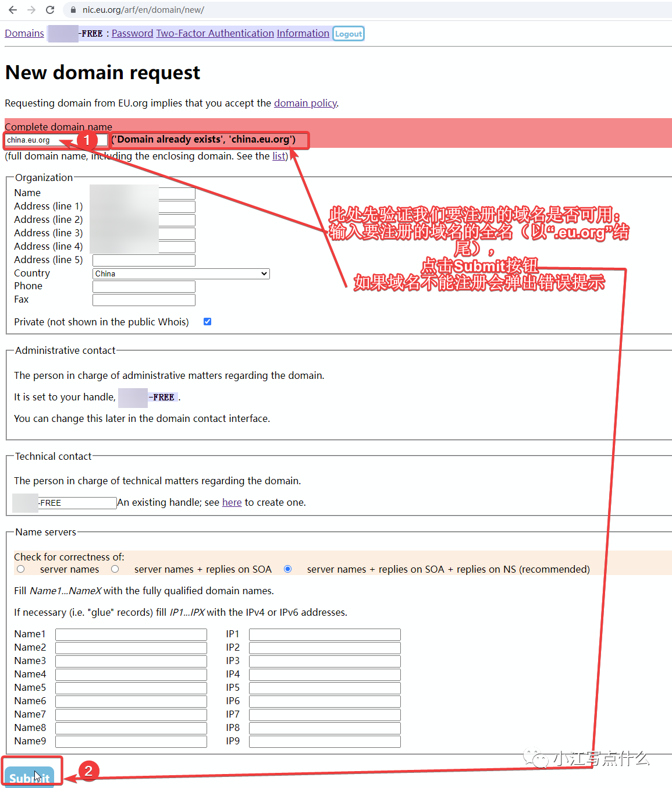Image resolution: width=672 pixels, height=788 pixels.
Task: Click the IP2 address field
Action: [x=325, y=648]
